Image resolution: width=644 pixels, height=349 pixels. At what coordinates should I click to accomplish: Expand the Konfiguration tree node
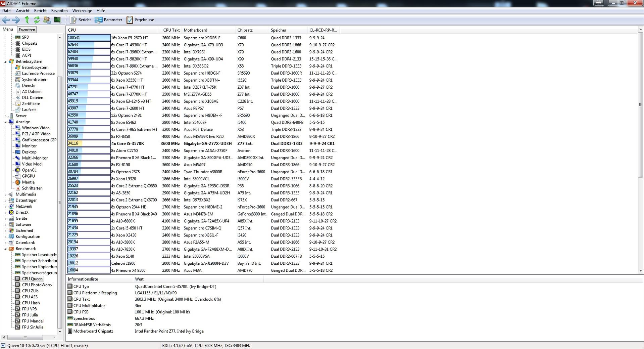click(x=6, y=237)
